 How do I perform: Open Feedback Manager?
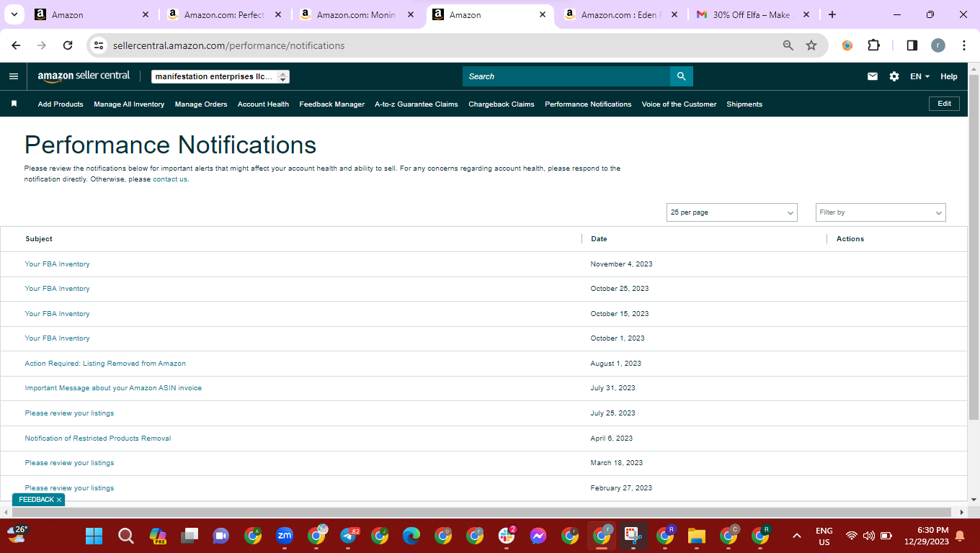click(332, 104)
